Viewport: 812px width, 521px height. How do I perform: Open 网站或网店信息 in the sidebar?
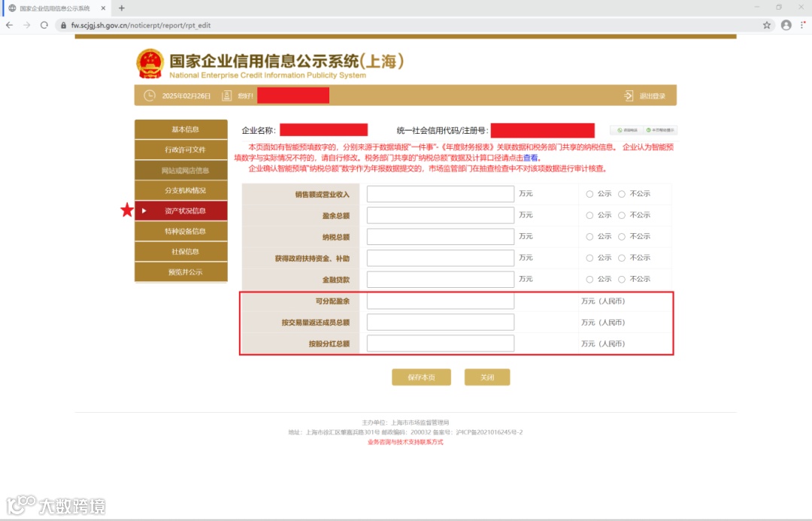pyautogui.click(x=181, y=171)
